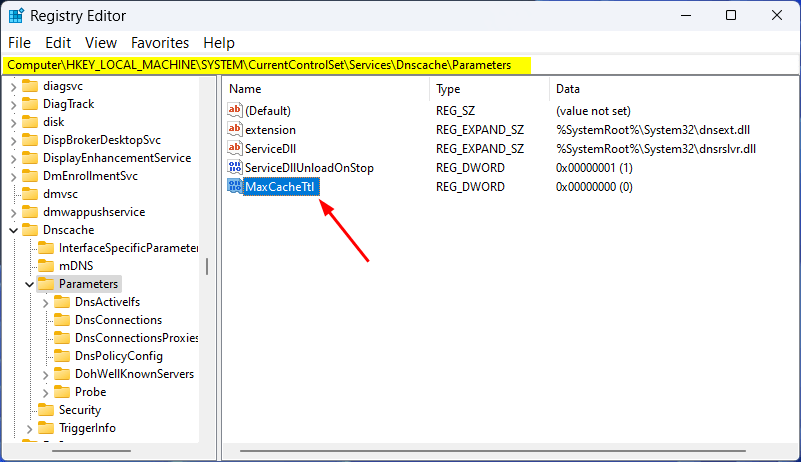
Task: Select the DispBrokerDesktopSvc folder icon
Action: [x=30, y=140]
